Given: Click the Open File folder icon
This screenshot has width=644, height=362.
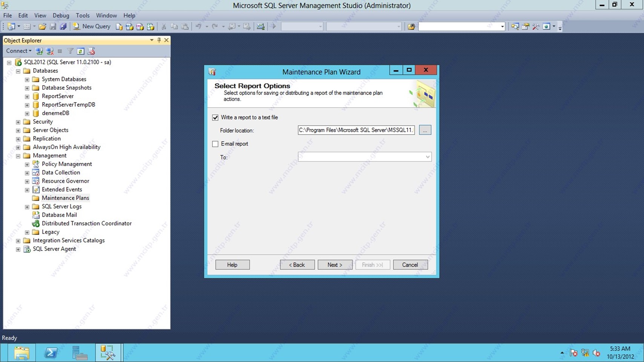Looking at the screenshot, I should click(42, 26).
